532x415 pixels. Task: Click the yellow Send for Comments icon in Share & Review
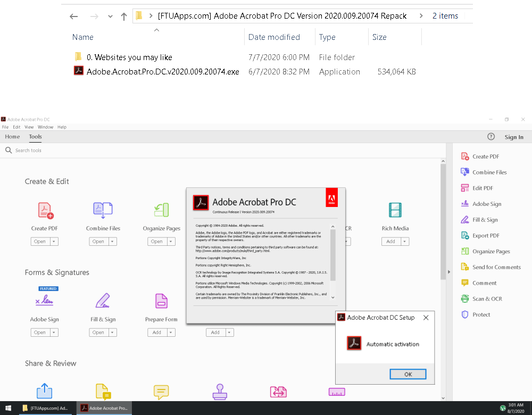103,392
